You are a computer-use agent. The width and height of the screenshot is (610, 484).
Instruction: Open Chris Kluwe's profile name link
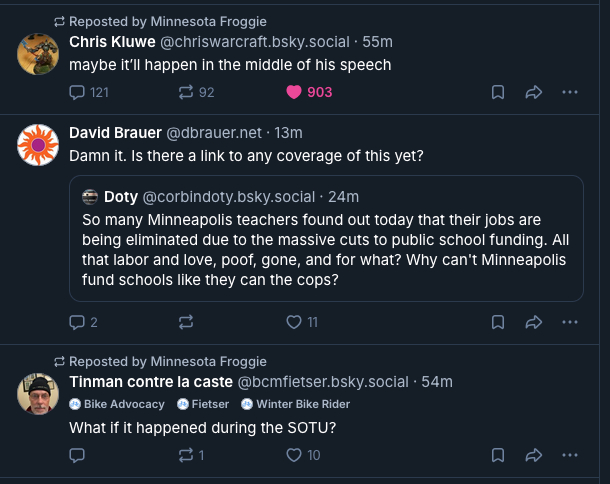coord(110,41)
